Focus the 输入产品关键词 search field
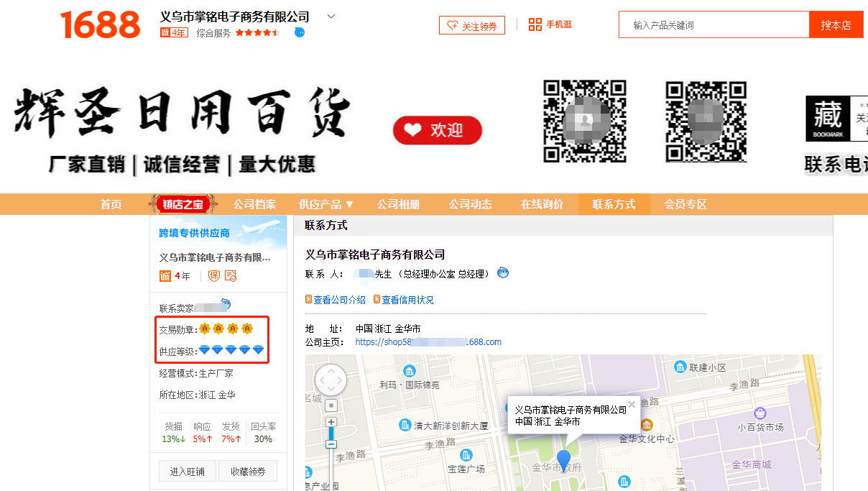 click(714, 24)
